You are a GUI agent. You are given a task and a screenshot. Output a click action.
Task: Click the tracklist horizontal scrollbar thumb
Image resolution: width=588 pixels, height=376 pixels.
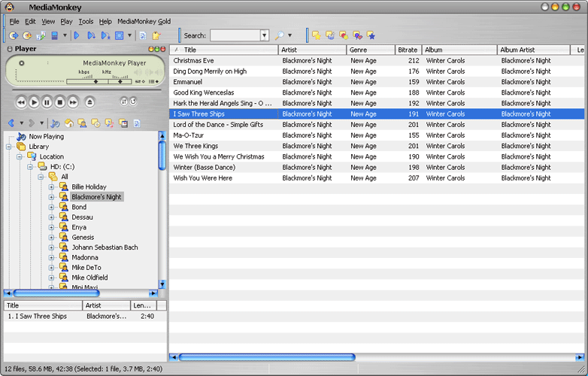point(267,357)
